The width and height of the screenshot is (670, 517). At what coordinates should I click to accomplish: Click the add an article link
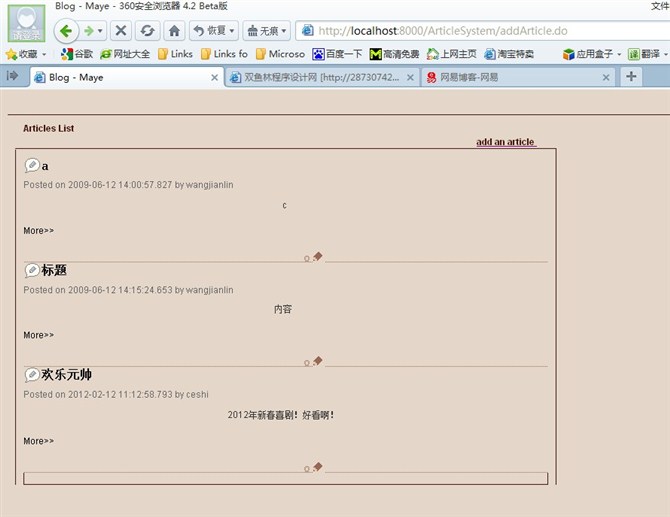506,142
